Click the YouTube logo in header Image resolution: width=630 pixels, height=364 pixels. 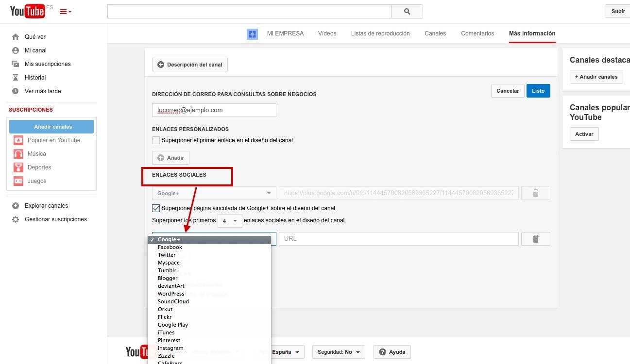tap(28, 11)
